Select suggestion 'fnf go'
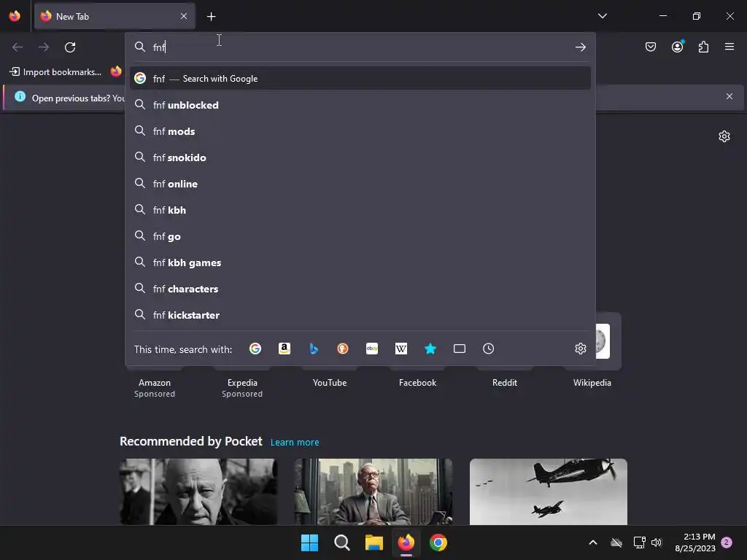Viewport: 747px width, 560px height. tap(360, 236)
